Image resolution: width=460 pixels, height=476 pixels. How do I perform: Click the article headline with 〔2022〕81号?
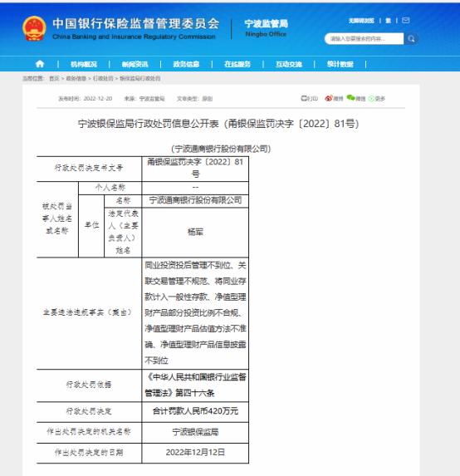(218, 124)
